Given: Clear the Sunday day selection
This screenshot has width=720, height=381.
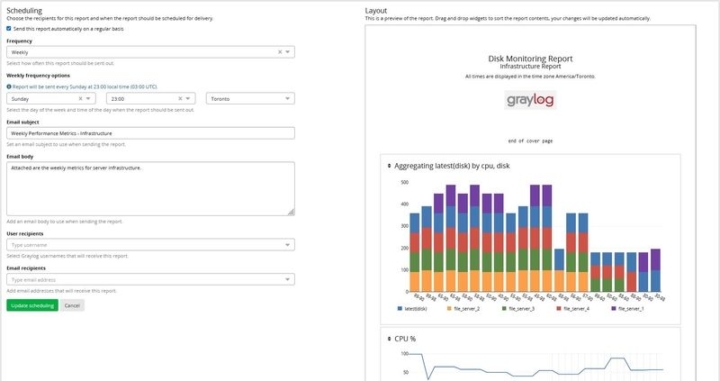Looking at the screenshot, I should point(80,99).
